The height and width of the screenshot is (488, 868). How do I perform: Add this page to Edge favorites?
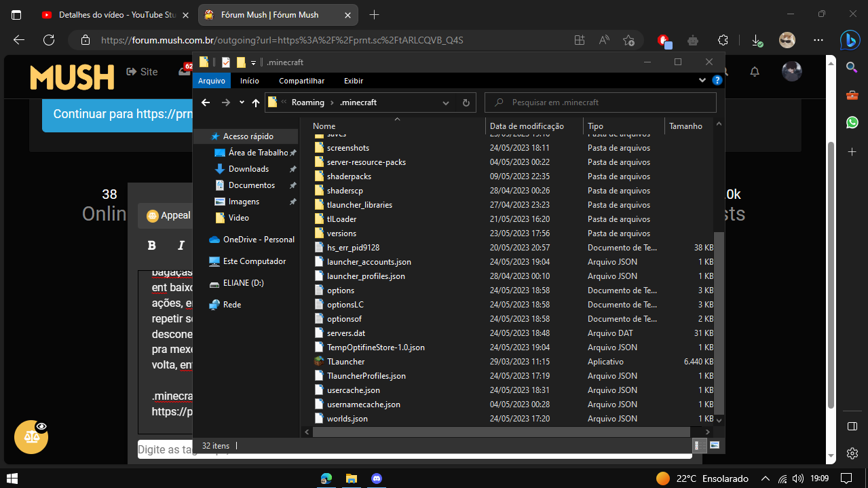click(x=628, y=40)
